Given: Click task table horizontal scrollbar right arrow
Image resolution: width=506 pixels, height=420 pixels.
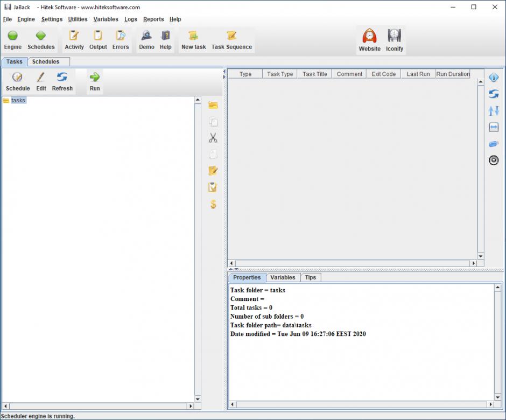Looking at the screenshot, I should click(x=473, y=263).
